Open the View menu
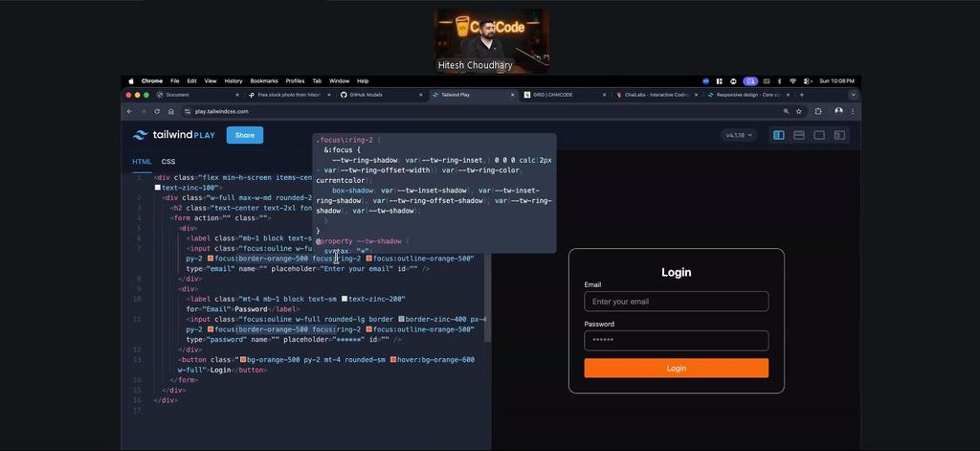Image resolution: width=980 pixels, height=451 pixels. pyautogui.click(x=211, y=81)
